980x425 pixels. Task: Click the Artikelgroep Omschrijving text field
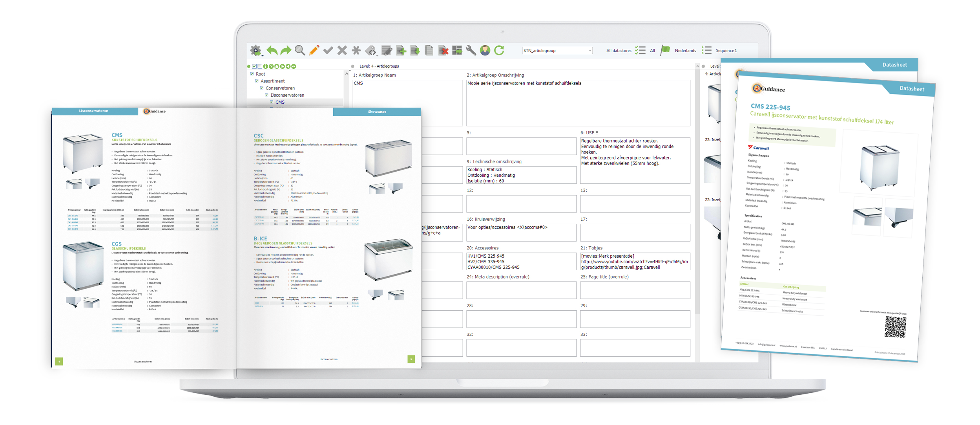[x=578, y=103]
